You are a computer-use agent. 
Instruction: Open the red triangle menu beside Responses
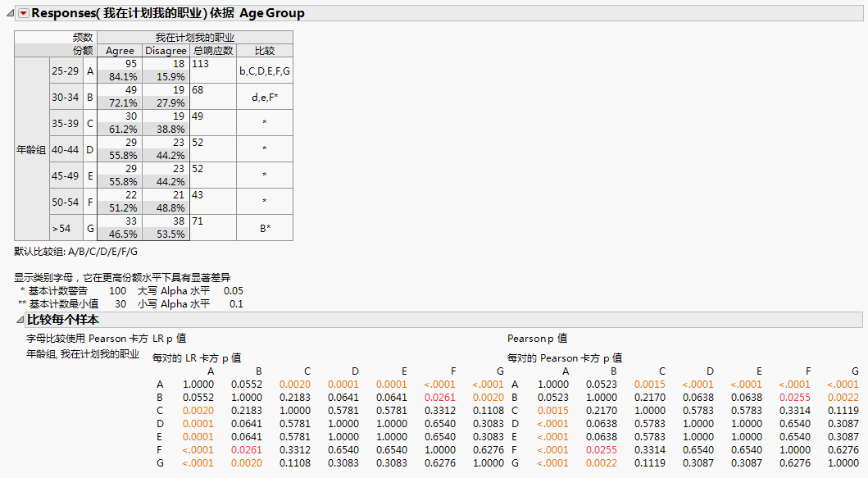tap(23, 13)
